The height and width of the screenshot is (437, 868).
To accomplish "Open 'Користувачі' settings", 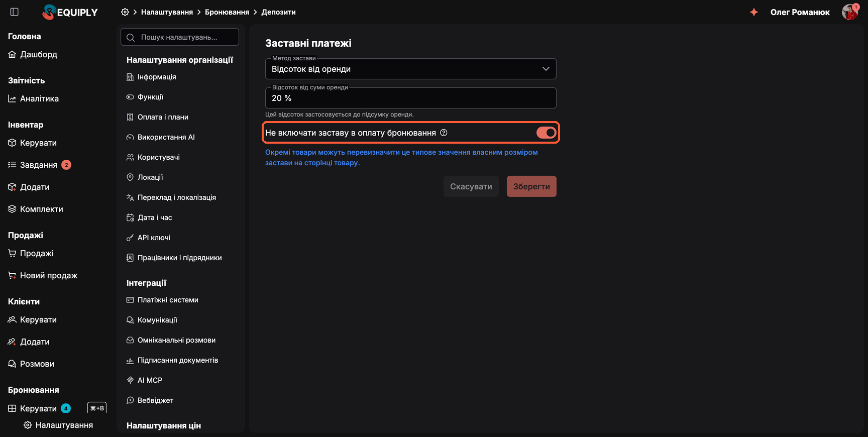I will pos(153,157).
